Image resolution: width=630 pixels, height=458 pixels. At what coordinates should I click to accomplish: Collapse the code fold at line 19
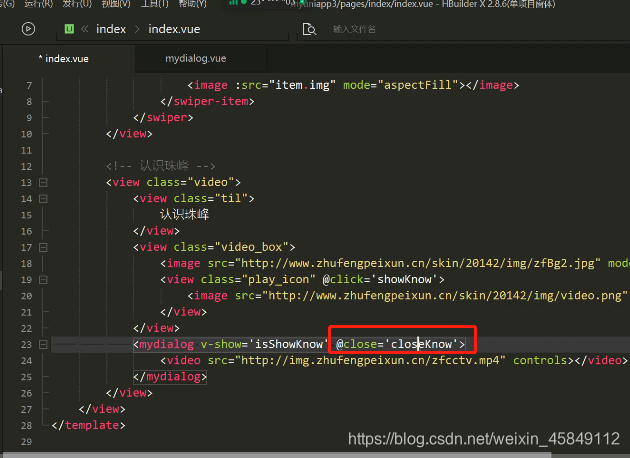click(x=43, y=280)
